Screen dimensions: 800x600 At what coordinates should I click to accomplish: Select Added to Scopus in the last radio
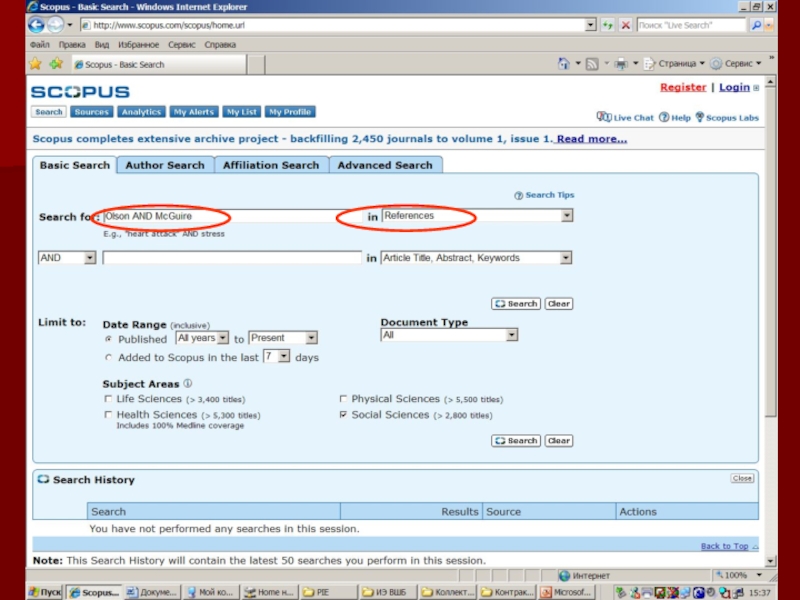coord(108,357)
